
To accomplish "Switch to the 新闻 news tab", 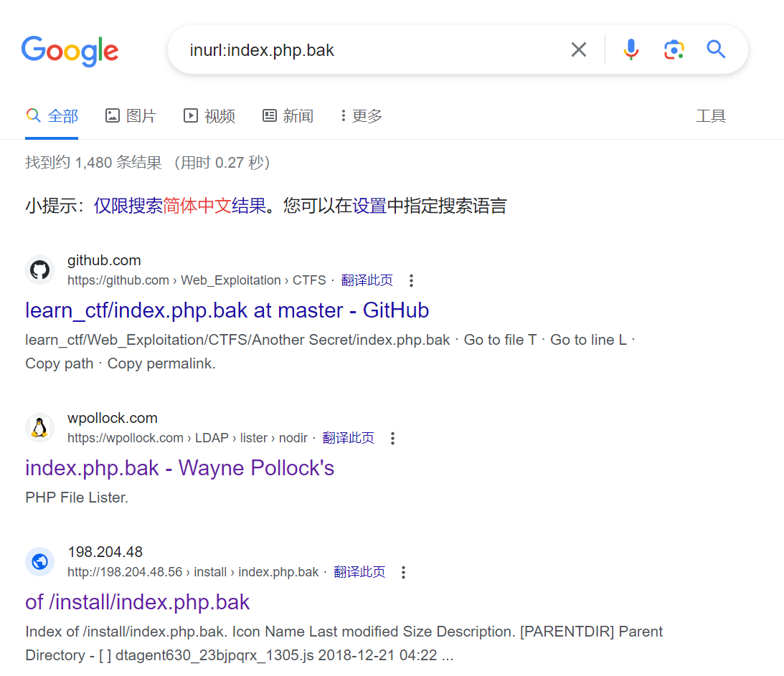I will pos(288,115).
